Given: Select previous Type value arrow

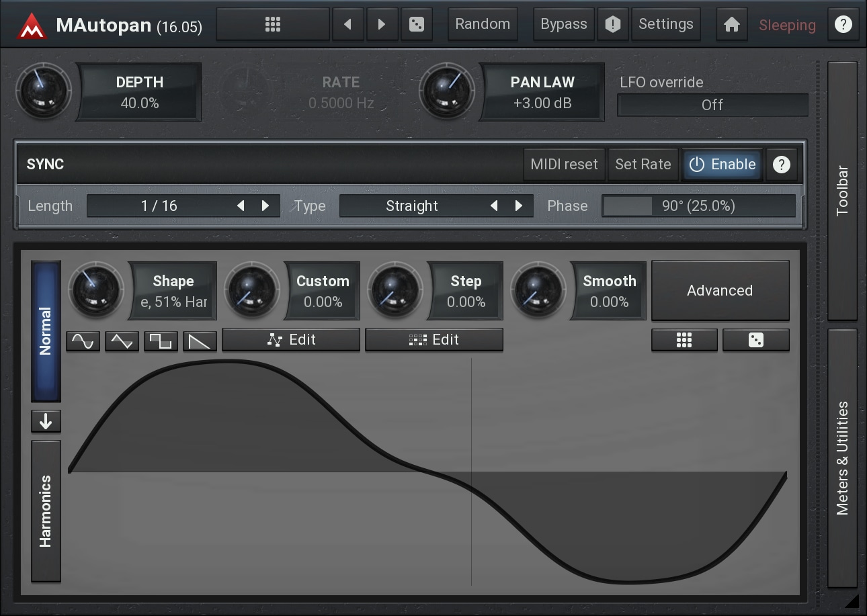Looking at the screenshot, I should pyautogui.click(x=494, y=206).
